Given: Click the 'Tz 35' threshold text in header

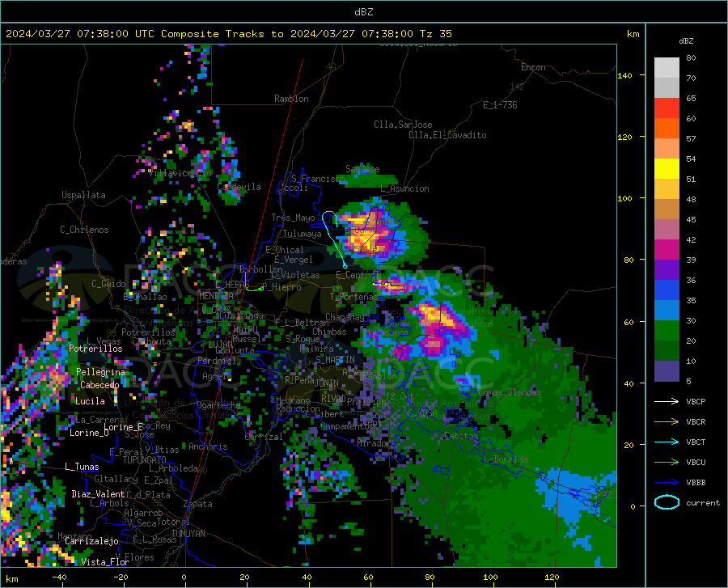Looking at the screenshot, I should pyautogui.click(x=435, y=34).
